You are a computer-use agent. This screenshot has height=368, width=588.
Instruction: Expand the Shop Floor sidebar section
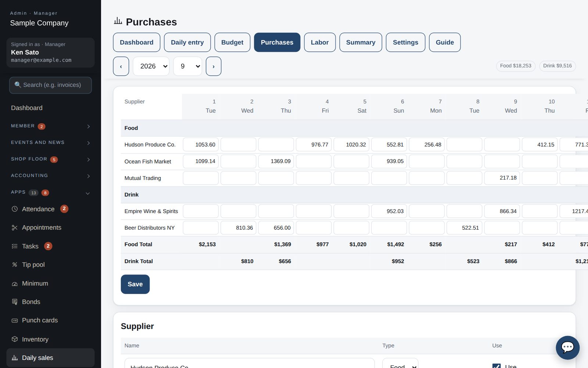pyautogui.click(x=51, y=159)
